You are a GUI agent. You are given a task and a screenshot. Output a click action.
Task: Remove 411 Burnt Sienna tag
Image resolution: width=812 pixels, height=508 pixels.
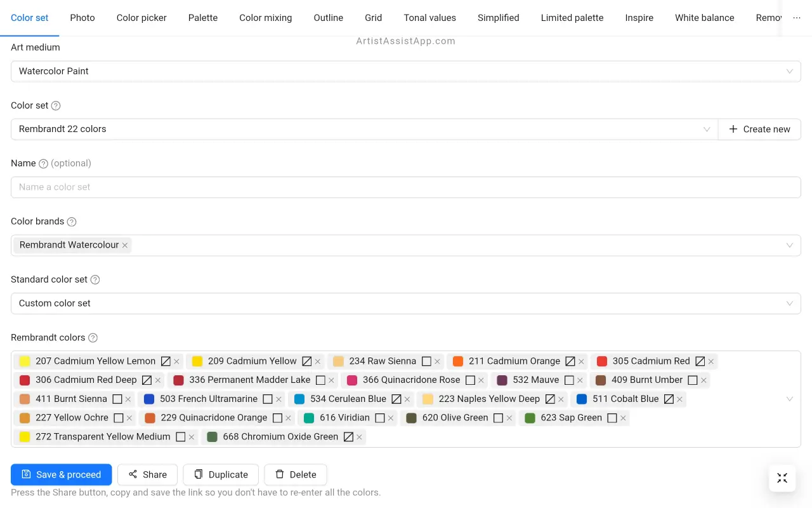click(x=128, y=399)
